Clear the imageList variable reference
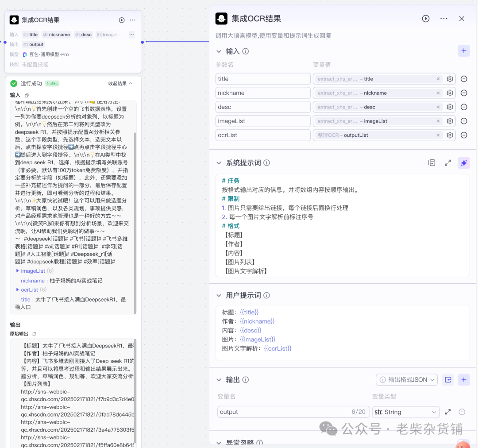Viewport: 478px width, 448px height. point(438,121)
